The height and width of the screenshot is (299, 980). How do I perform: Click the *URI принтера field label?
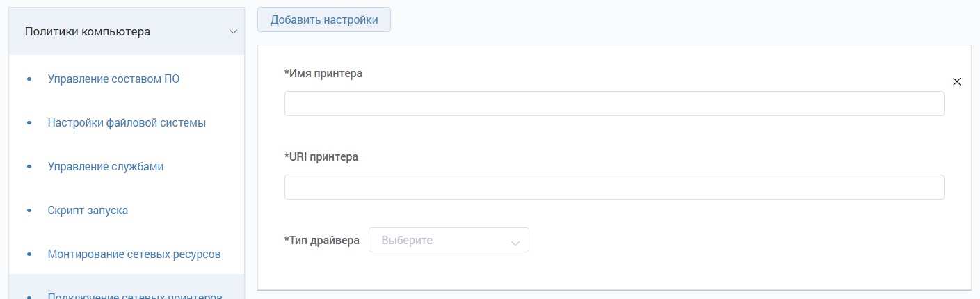pyautogui.click(x=321, y=156)
